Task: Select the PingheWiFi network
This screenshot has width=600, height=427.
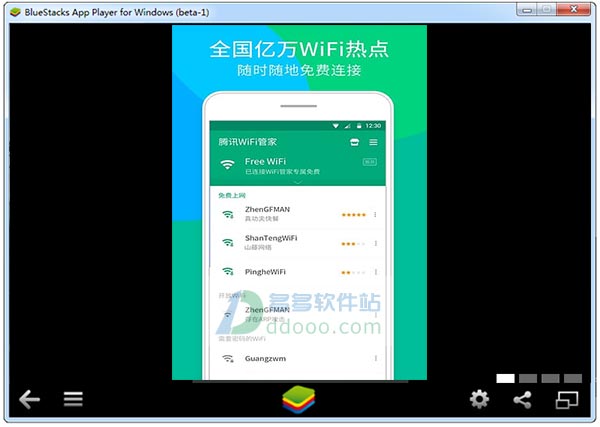Action: pyautogui.click(x=297, y=272)
